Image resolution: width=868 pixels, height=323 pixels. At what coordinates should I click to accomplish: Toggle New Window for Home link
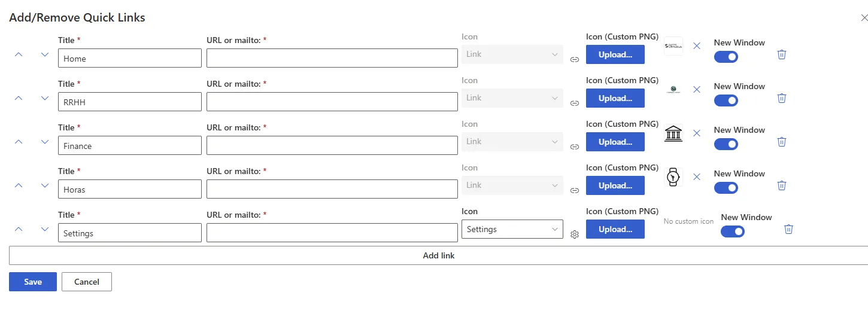coord(726,57)
